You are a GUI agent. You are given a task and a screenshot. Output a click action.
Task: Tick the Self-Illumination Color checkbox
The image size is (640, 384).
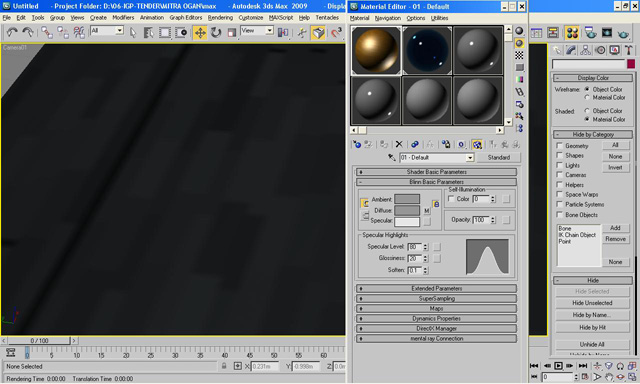click(x=451, y=199)
